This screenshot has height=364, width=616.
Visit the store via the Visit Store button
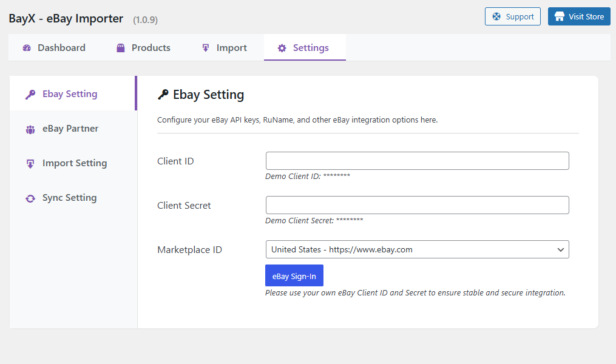(x=578, y=16)
